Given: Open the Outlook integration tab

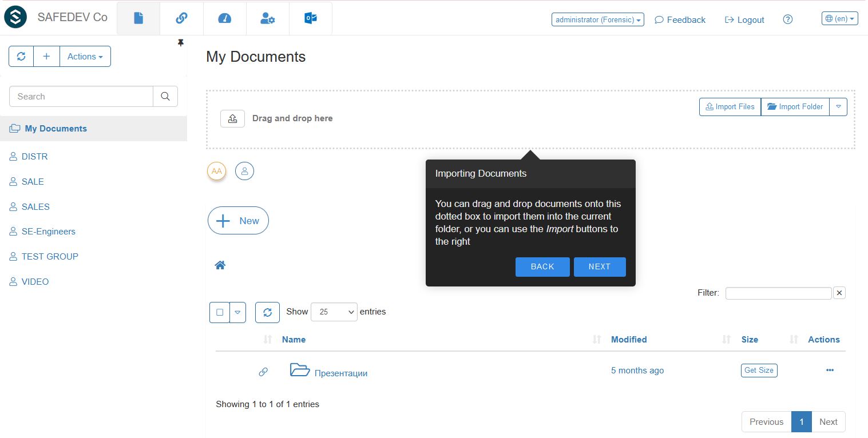Looking at the screenshot, I should (x=311, y=18).
